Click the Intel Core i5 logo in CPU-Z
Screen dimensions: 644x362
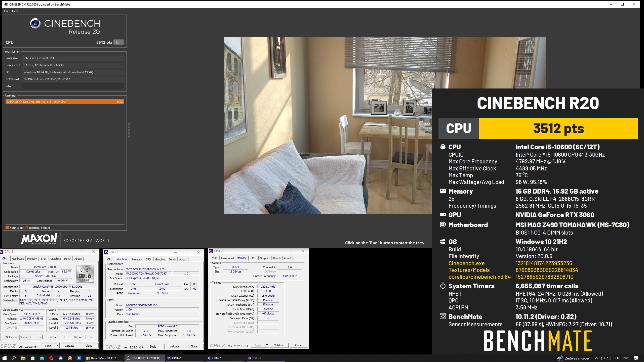[x=85, y=274]
